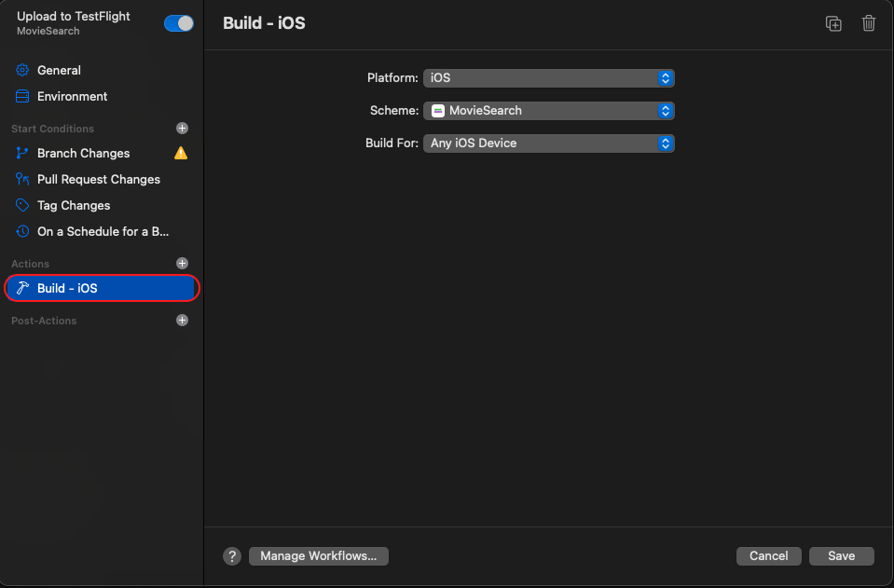Add a new Action with plus icon
Viewport: 894px width, 588px height.
(x=182, y=263)
